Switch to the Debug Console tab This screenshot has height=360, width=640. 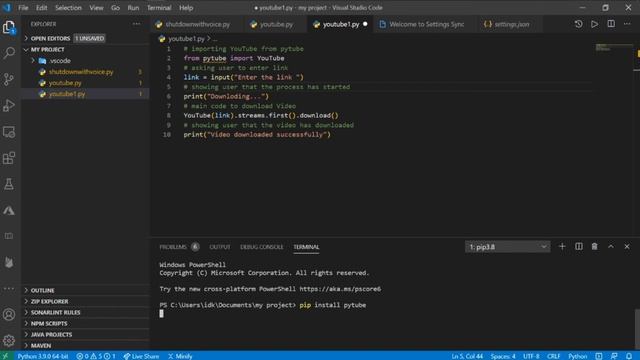coord(261,247)
